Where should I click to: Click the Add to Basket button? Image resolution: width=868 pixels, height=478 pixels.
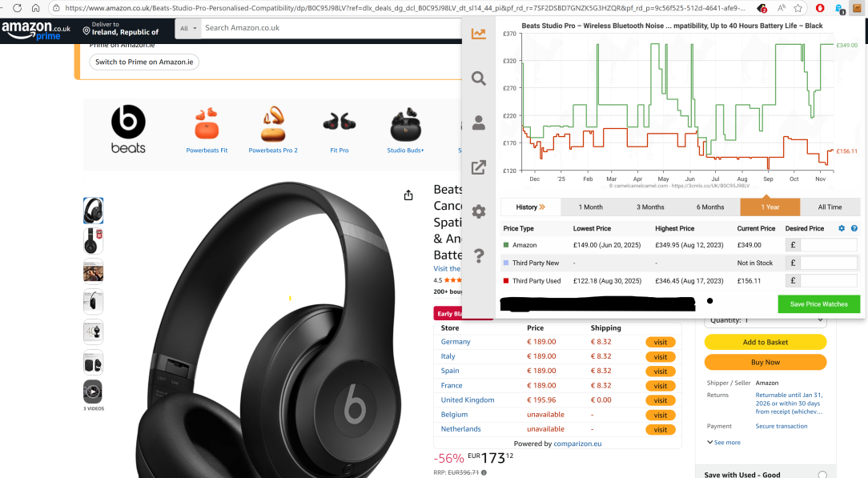(766, 342)
